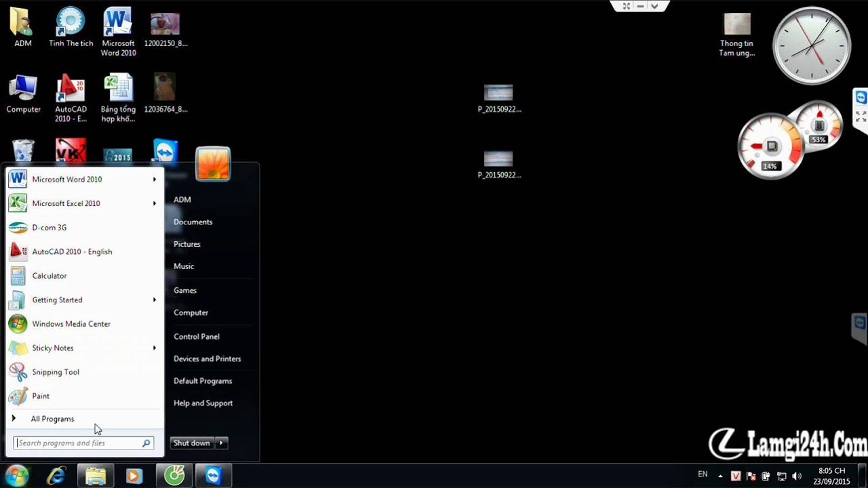The width and height of the screenshot is (868, 488).
Task: Select Tinh The tich desktop icon
Action: [71, 28]
